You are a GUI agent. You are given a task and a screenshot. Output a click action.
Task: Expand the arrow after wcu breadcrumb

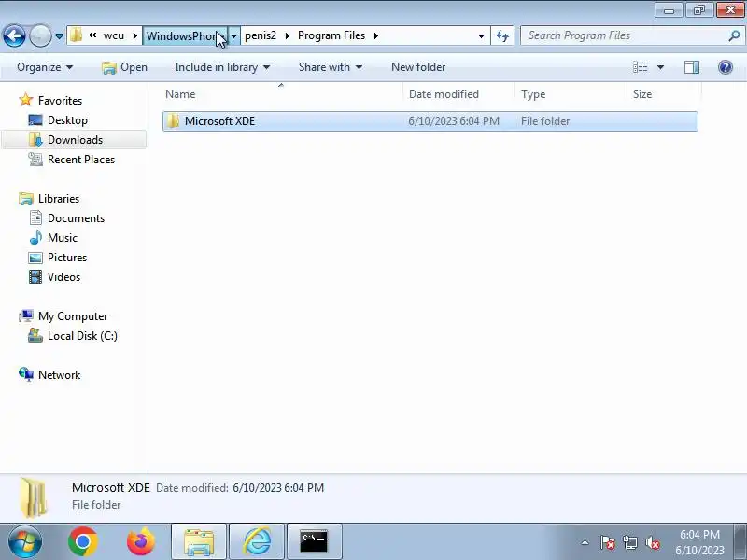pos(135,35)
